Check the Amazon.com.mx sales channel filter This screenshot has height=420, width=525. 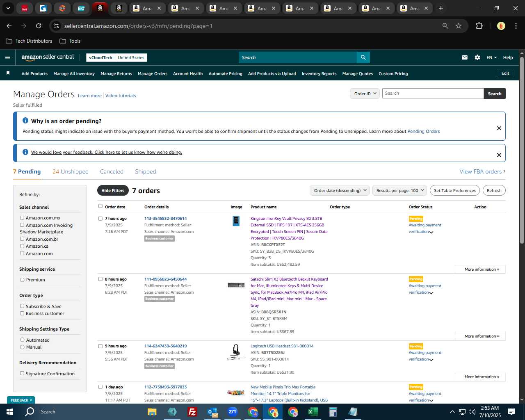(x=22, y=218)
